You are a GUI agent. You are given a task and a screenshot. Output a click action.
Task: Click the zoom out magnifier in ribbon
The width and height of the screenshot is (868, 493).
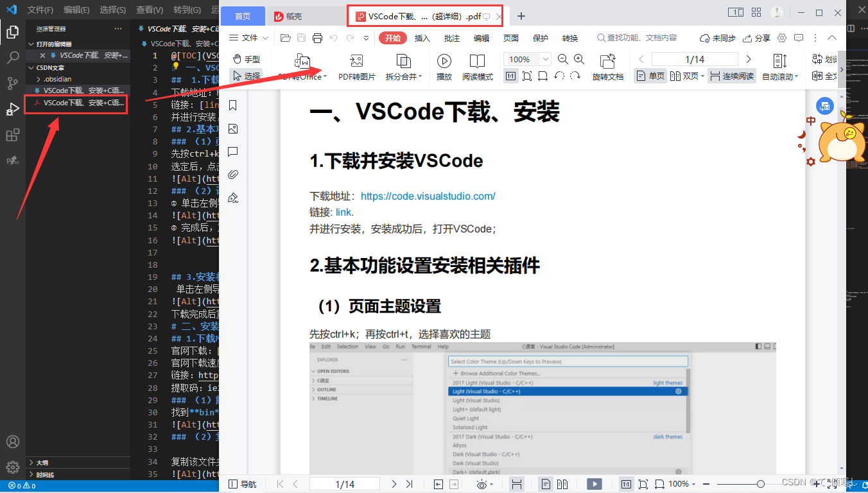(563, 59)
